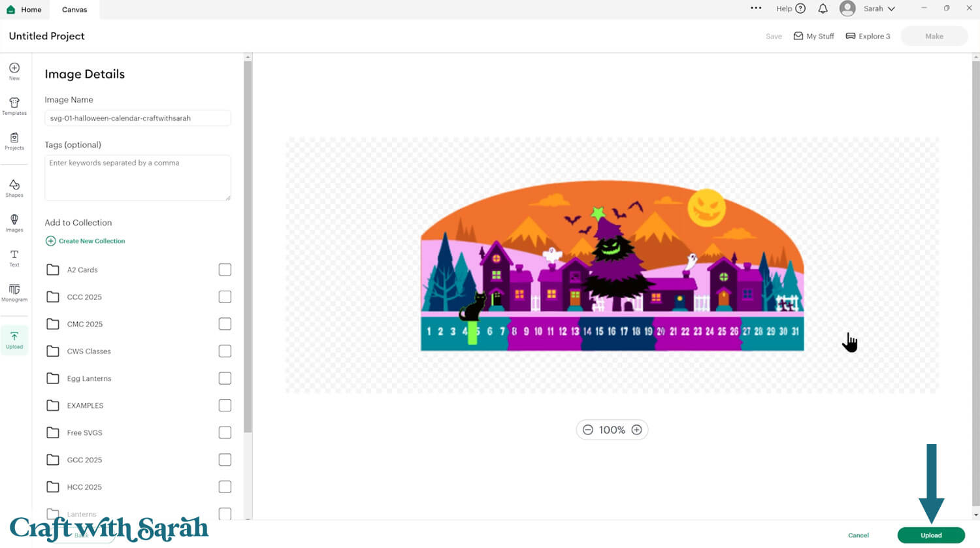The image size is (980, 548).
Task: Open the notifications bell
Action: point(823,8)
